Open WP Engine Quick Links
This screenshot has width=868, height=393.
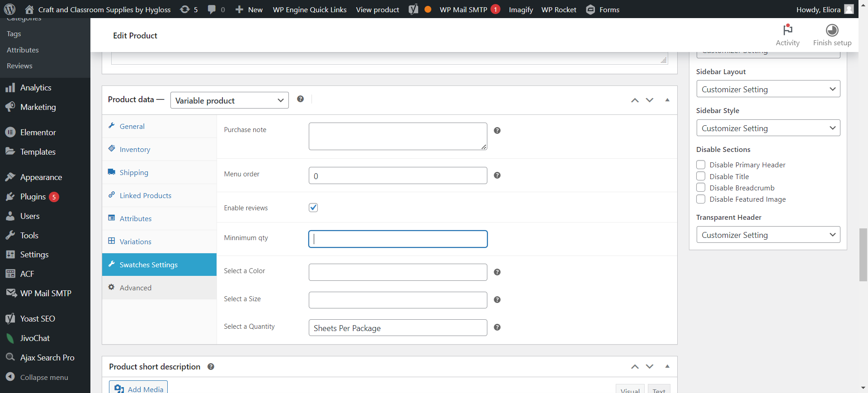pyautogui.click(x=310, y=9)
